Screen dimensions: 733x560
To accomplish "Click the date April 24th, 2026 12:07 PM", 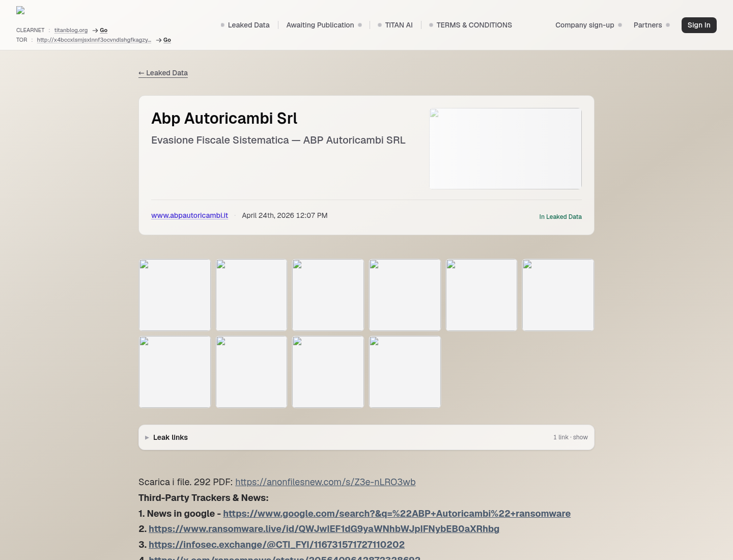I will click(285, 215).
